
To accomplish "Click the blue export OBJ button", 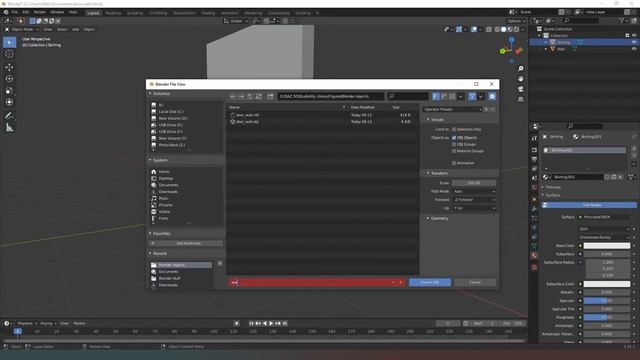I will tap(430, 282).
